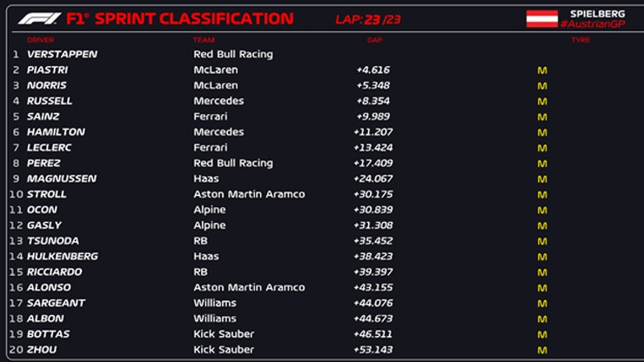644x362 pixels.
Task: Click the TYRE column header
Action: click(x=580, y=40)
